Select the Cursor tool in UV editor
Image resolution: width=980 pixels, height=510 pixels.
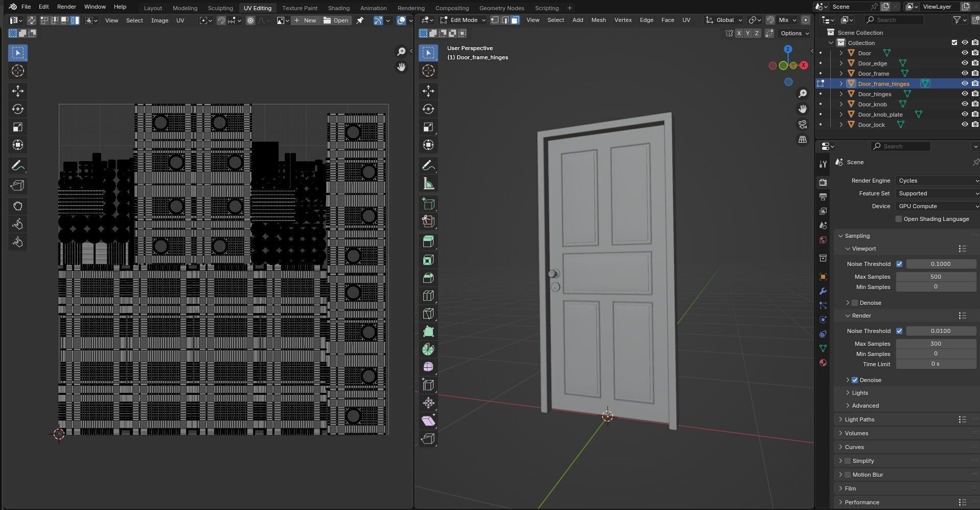(18, 71)
